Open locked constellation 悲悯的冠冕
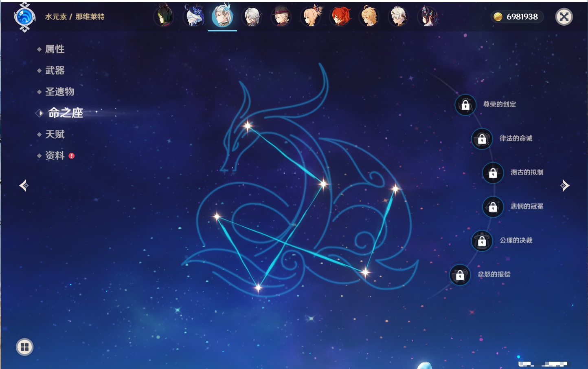Screen dimensions: 588x369 click(x=493, y=207)
